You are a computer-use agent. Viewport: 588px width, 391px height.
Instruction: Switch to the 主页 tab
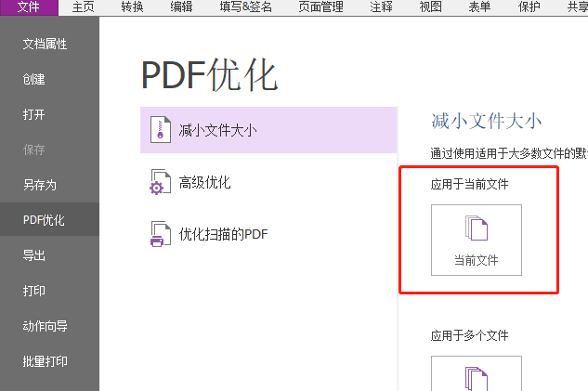tap(83, 7)
